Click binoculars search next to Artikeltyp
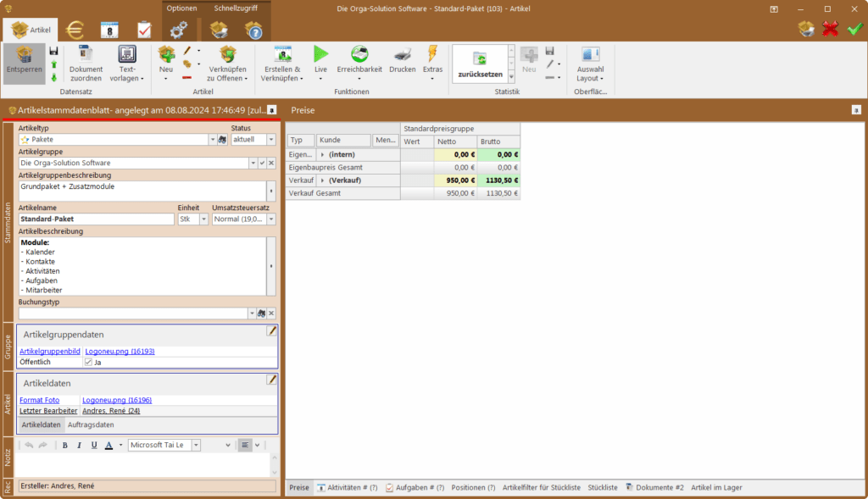Image resolution: width=868 pixels, height=499 pixels. tap(222, 140)
